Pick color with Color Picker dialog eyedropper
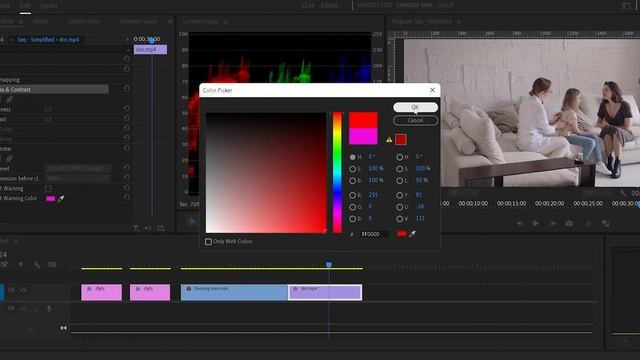Screen dimensions: 640x360 (x=413, y=234)
